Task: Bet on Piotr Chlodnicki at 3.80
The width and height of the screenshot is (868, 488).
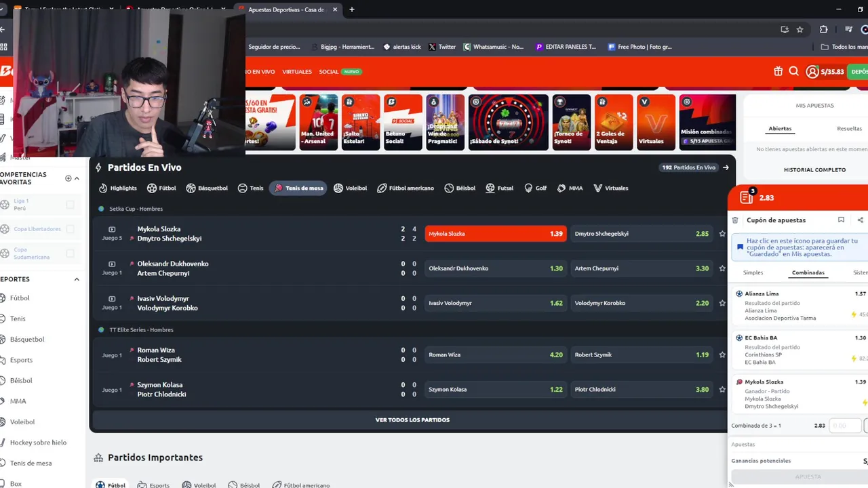Action: point(642,390)
